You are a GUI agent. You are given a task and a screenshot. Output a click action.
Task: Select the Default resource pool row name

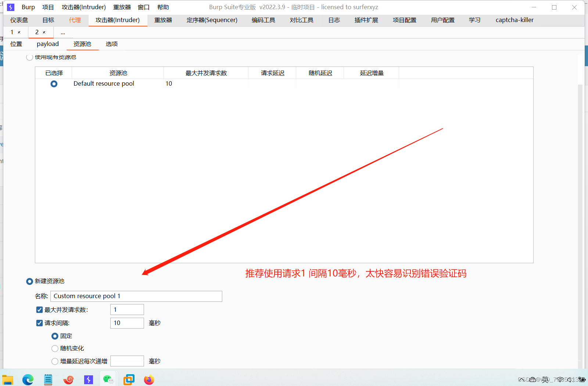tap(104, 84)
